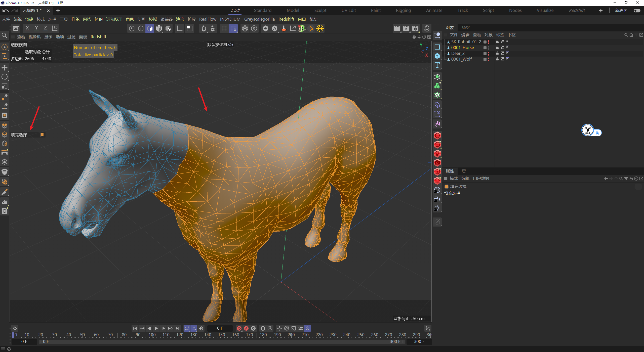Screen dimensions: 644x352
Task: Click the snap magnet icon
Action: [204, 28]
